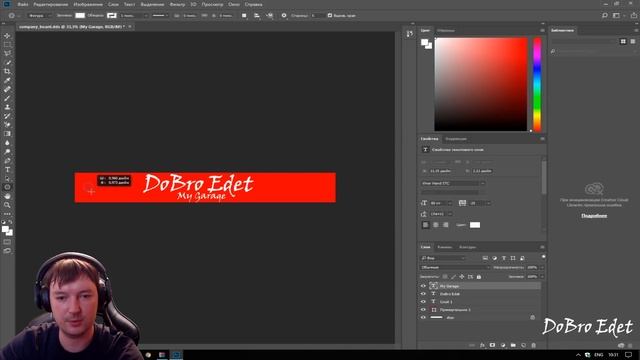This screenshot has width=640, height=360.
Task: Create new adjustment layer icon
Action: 503,345
